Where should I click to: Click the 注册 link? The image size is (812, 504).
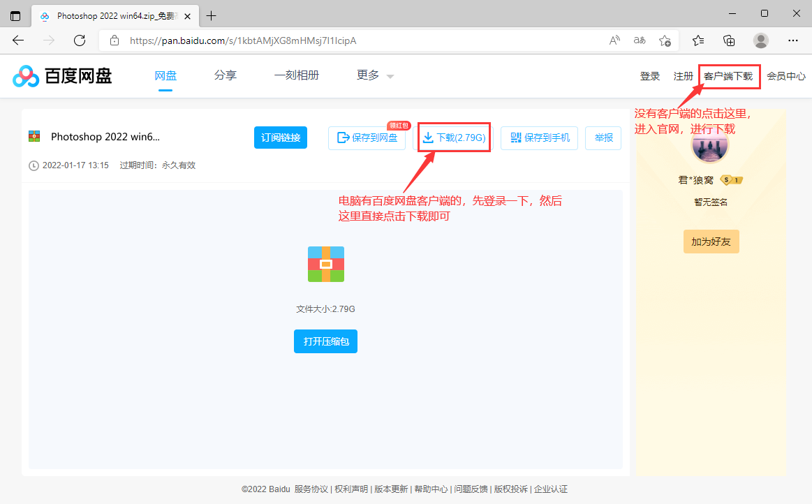tap(684, 76)
